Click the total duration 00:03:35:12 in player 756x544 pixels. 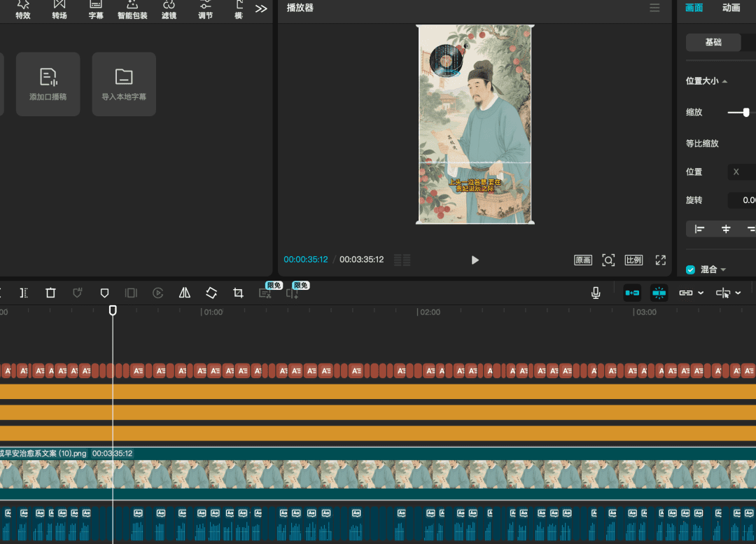(362, 260)
